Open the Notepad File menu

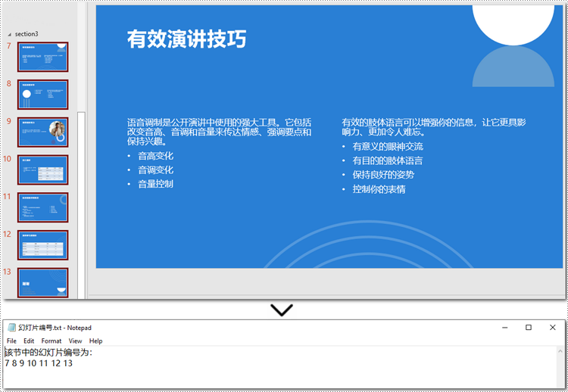pos(11,341)
